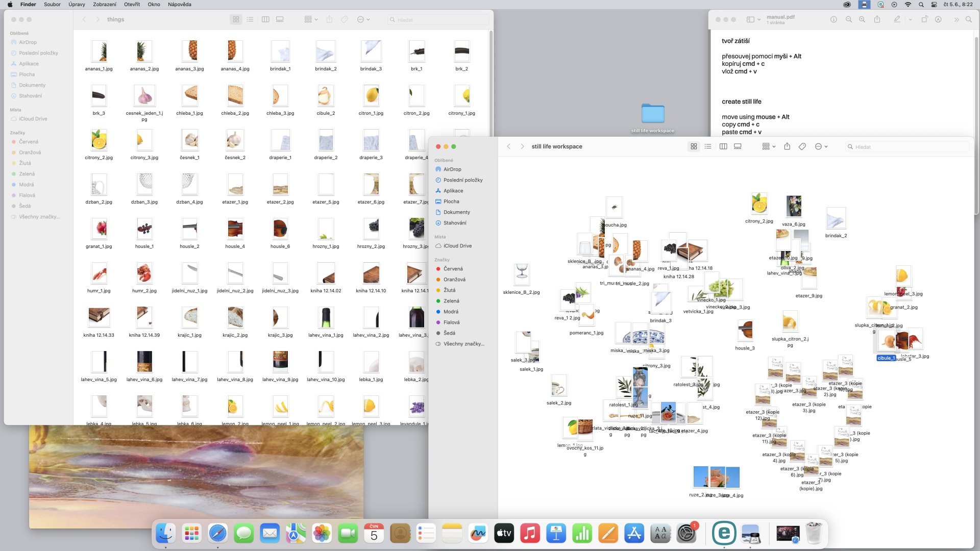Click the share icon in still life workspace toolbar
Viewport: 980px width, 551px height.
pyautogui.click(x=787, y=146)
